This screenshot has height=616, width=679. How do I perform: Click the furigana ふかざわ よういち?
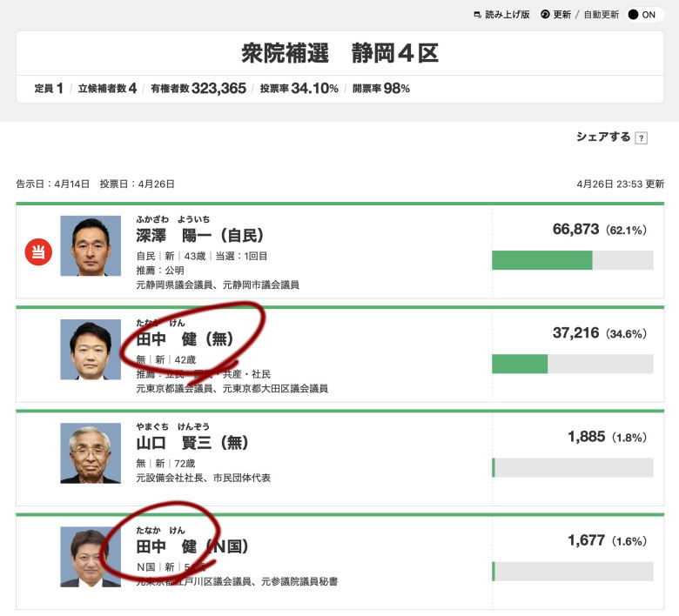(x=172, y=219)
